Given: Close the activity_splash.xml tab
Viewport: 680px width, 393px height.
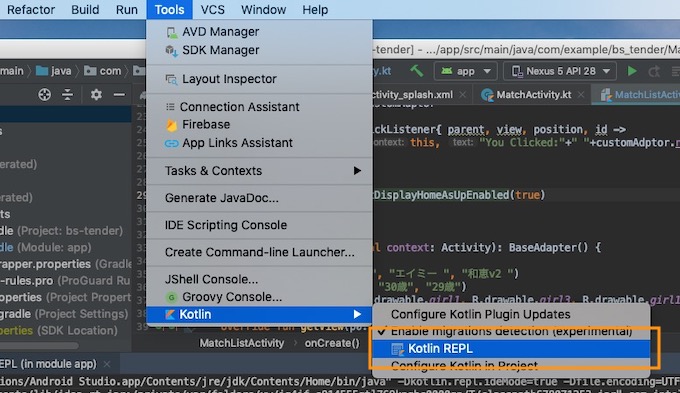Looking at the screenshot, I should point(463,95).
